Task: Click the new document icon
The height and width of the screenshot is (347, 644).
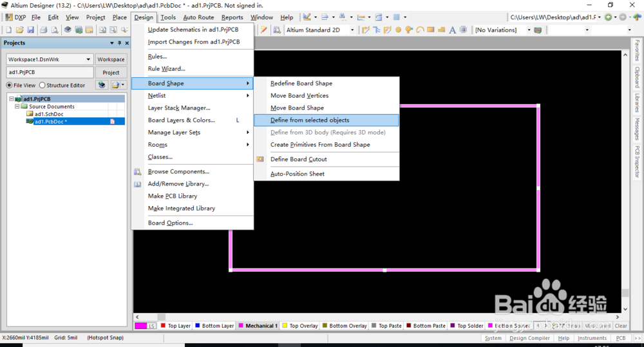Action: click(x=8, y=30)
